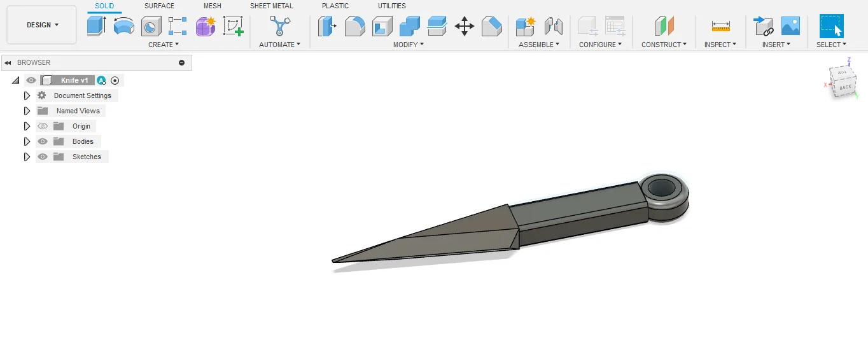This screenshot has height=338, width=868.
Task: Switch to the Solid tab
Action: coord(104,6)
